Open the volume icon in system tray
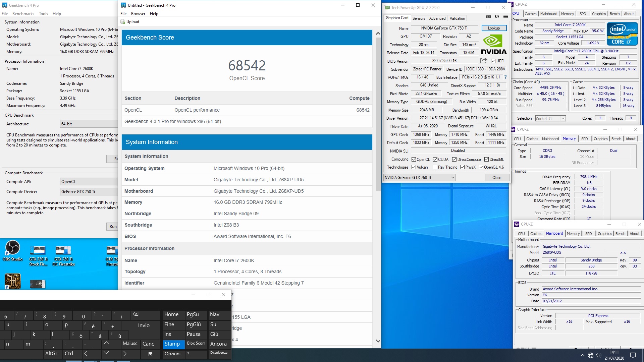 [x=599, y=355]
